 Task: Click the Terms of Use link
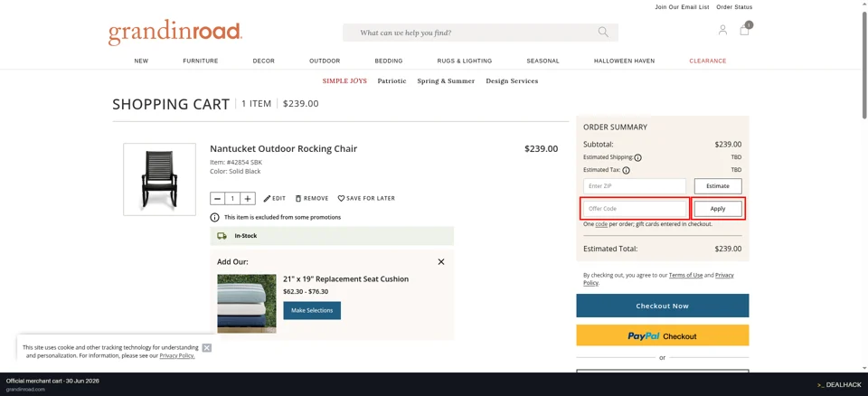pyautogui.click(x=686, y=275)
